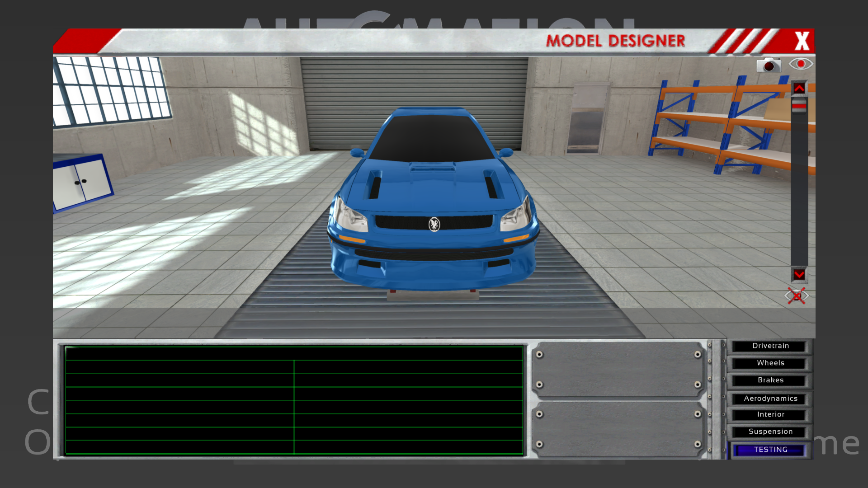Screen dimensions: 868x488
Task: Select the Brakes section
Action: [770, 380]
